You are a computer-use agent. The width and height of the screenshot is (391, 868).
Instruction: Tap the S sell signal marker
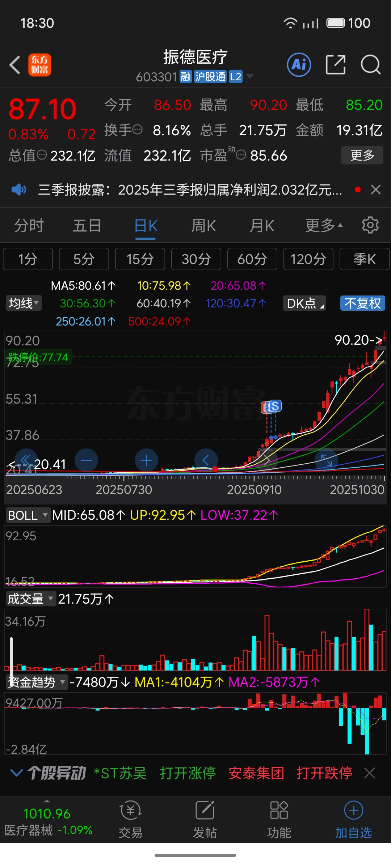275,406
